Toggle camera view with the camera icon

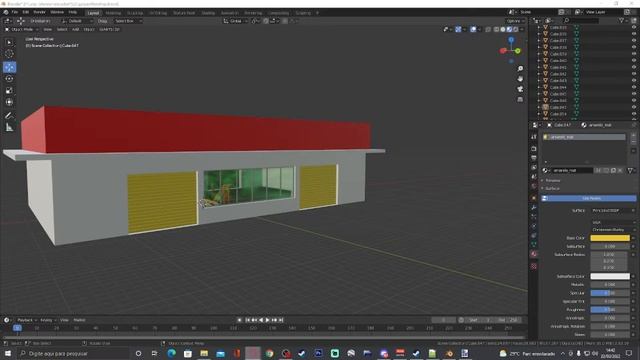click(520, 89)
